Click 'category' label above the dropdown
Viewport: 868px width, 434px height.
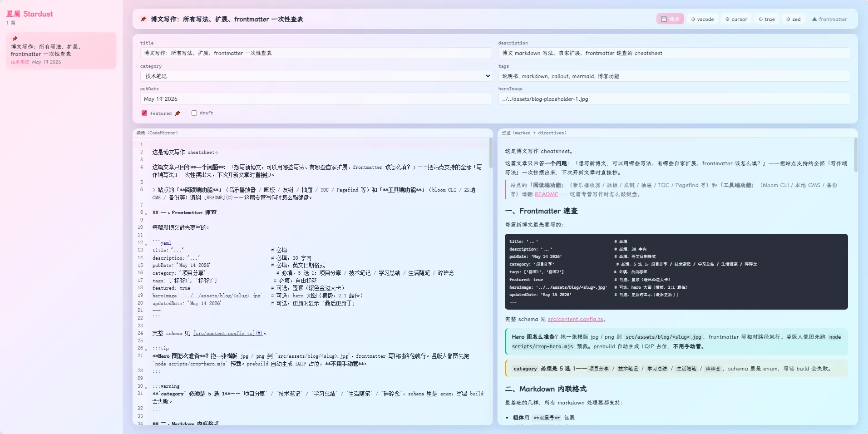pyautogui.click(x=151, y=66)
